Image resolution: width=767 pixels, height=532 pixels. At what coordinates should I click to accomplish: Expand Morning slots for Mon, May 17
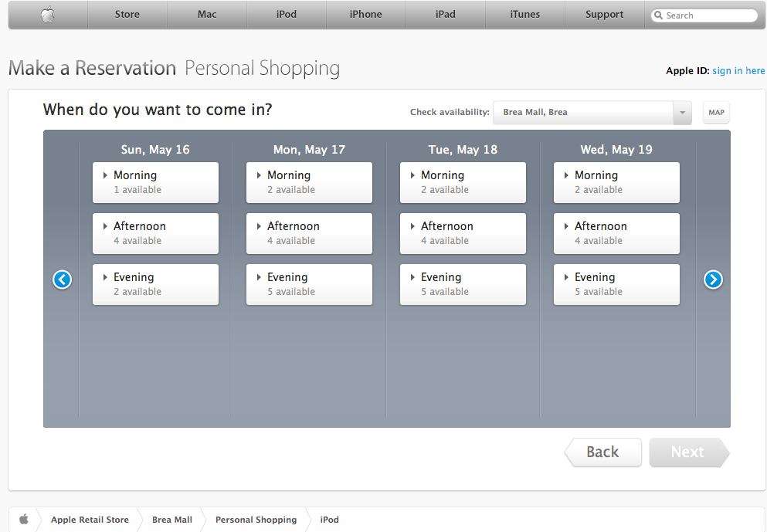[x=309, y=182]
